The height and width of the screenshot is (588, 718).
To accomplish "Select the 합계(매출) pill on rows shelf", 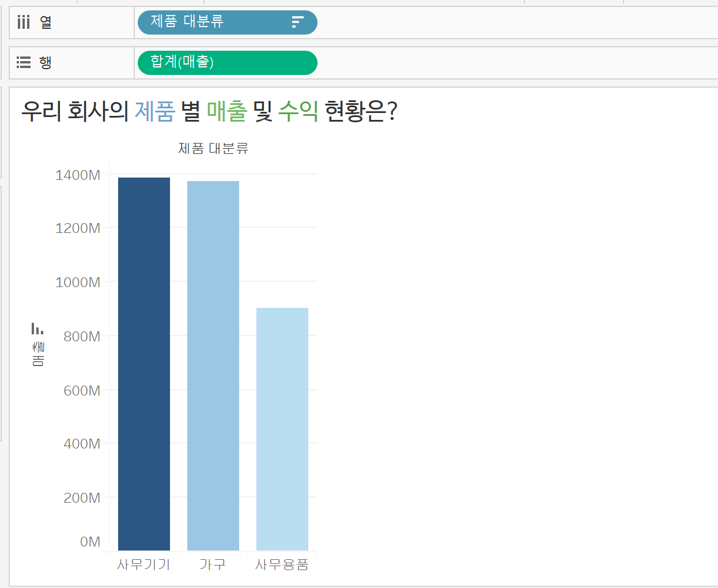I will pyautogui.click(x=227, y=63).
